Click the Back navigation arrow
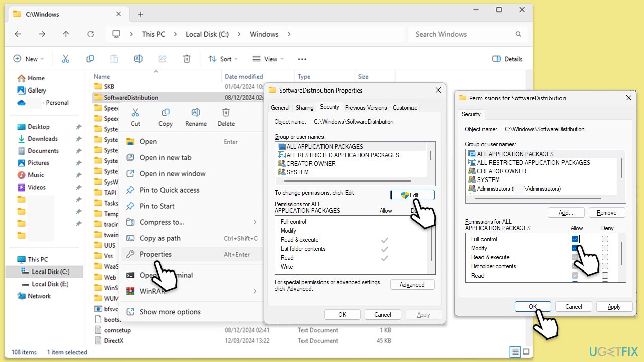644x362 pixels. point(18,34)
